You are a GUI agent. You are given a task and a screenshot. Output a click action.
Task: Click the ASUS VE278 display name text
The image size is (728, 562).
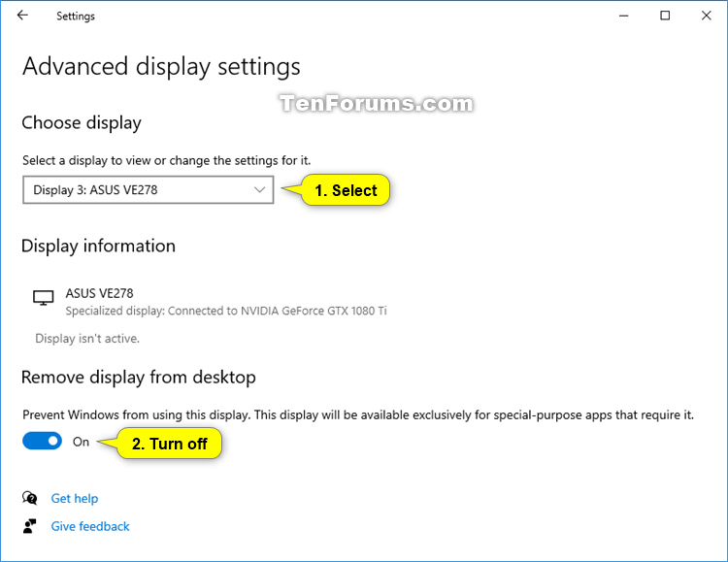99,293
